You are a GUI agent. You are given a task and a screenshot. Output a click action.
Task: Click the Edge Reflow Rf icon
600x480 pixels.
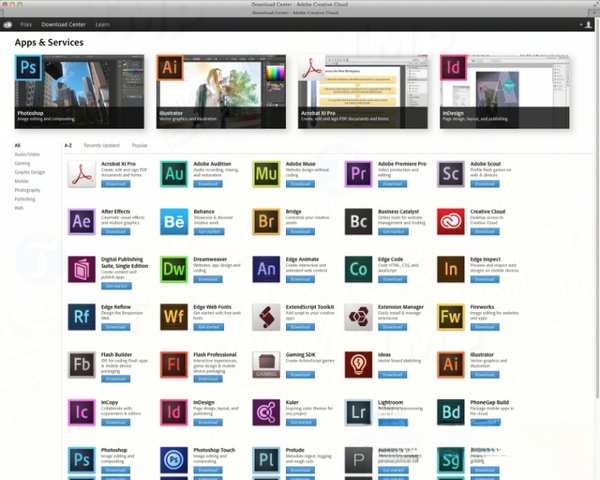click(x=82, y=317)
